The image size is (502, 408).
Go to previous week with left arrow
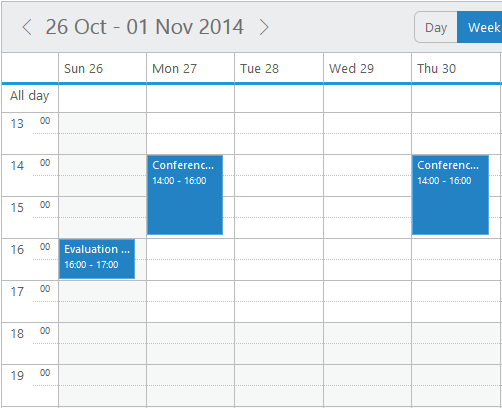(x=27, y=27)
